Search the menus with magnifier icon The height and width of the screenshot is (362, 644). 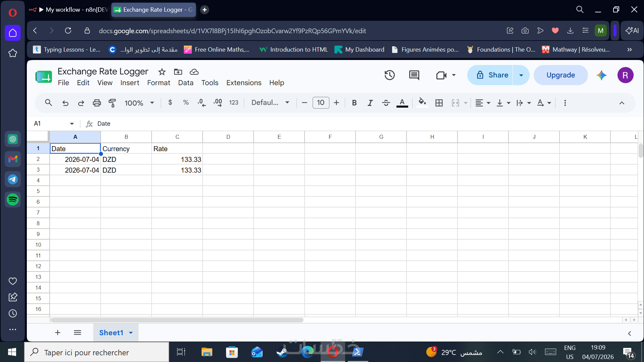[49, 103]
